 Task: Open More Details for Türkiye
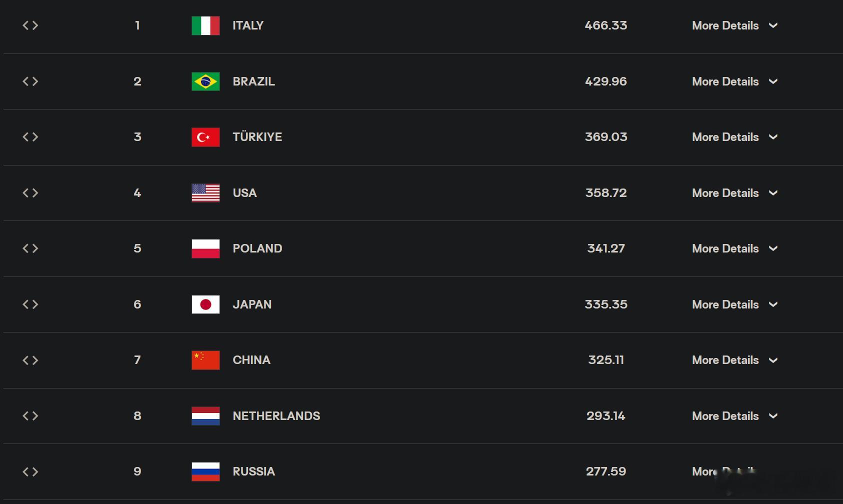point(725,137)
